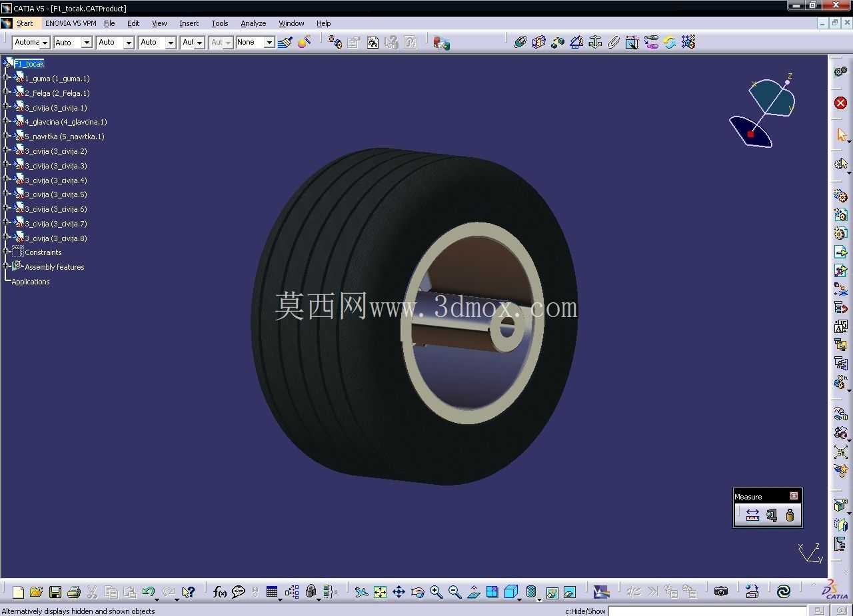
Task: Click the What's This help icon
Action: coord(189,592)
